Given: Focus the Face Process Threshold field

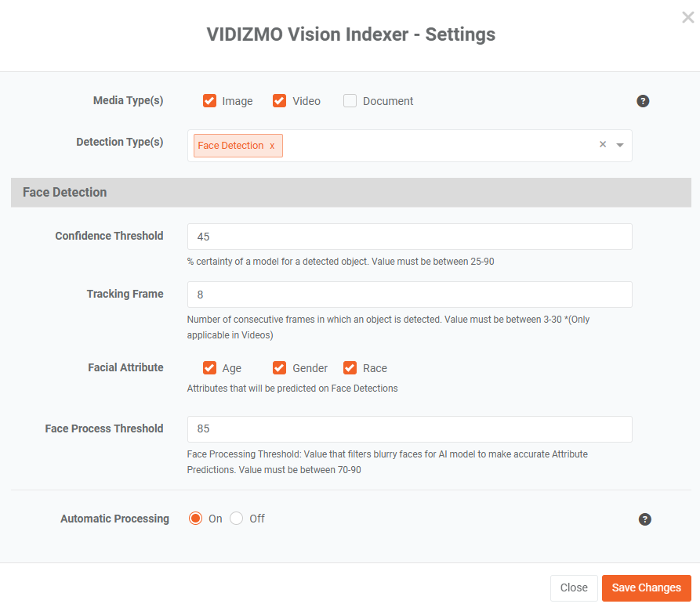Looking at the screenshot, I should [410, 429].
